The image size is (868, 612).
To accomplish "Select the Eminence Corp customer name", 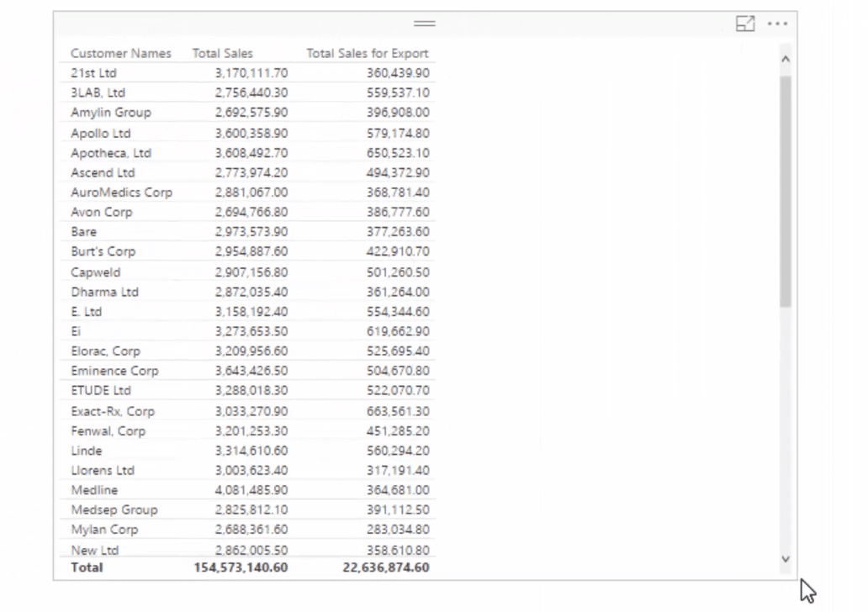I will 114,372.
